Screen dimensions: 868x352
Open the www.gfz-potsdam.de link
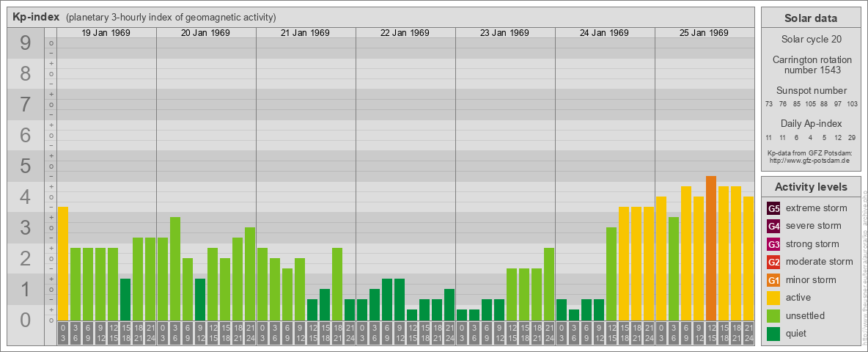809,161
